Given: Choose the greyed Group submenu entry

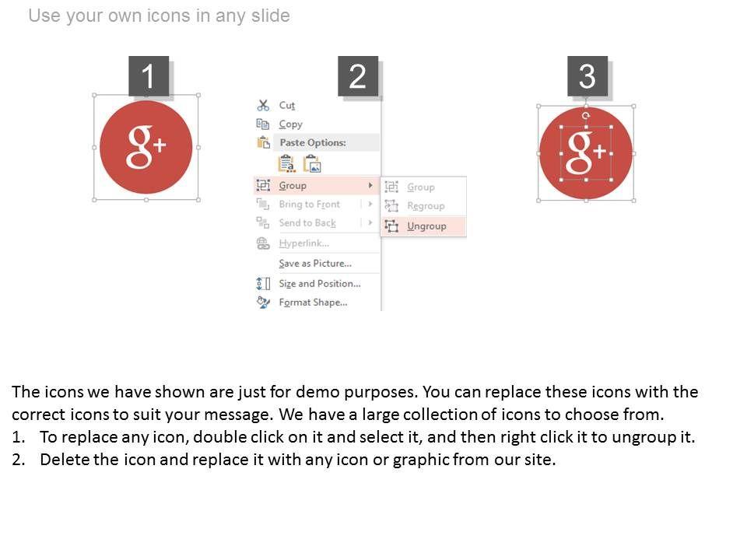Looking at the screenshot, I should click(x=423, y=187).
